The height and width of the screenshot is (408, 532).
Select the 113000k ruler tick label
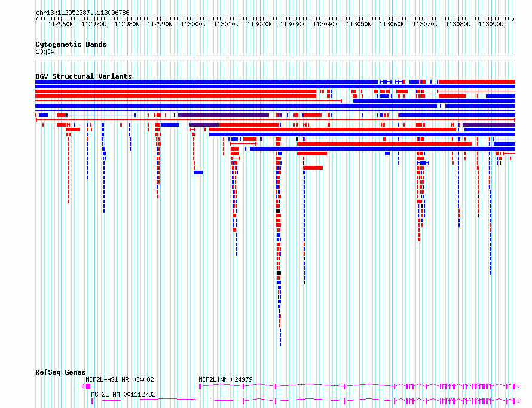(x=193, y=24)
